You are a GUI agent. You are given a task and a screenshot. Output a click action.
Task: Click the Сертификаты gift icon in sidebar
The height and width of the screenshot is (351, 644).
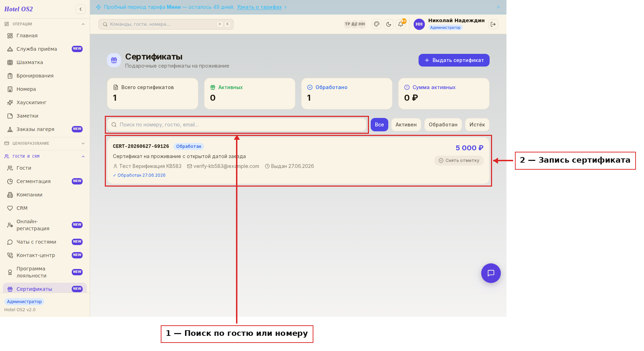pyautogui.click(x=10, y=289)
